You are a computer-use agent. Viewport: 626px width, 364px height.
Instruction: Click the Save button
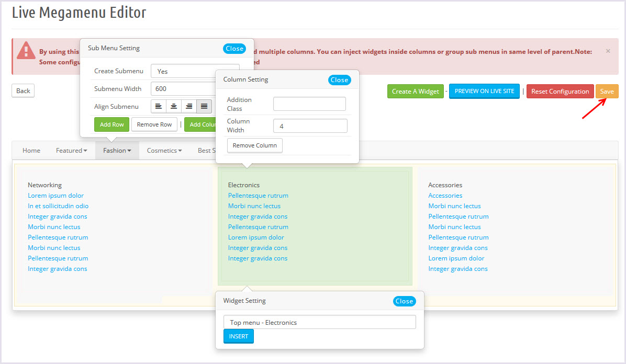coord(607,92)
